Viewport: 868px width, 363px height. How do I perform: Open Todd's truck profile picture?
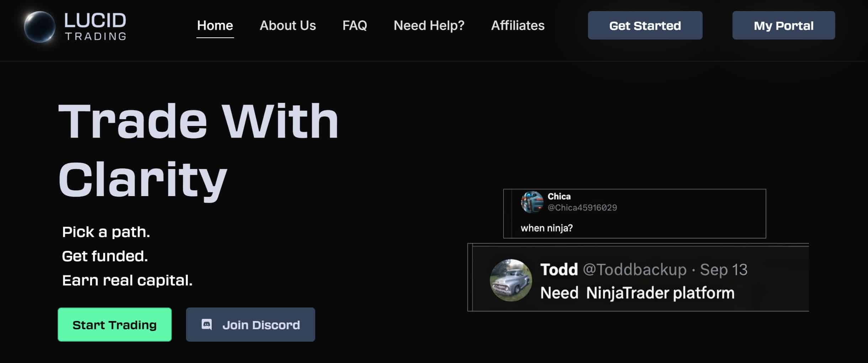click(x=511, y=280)
